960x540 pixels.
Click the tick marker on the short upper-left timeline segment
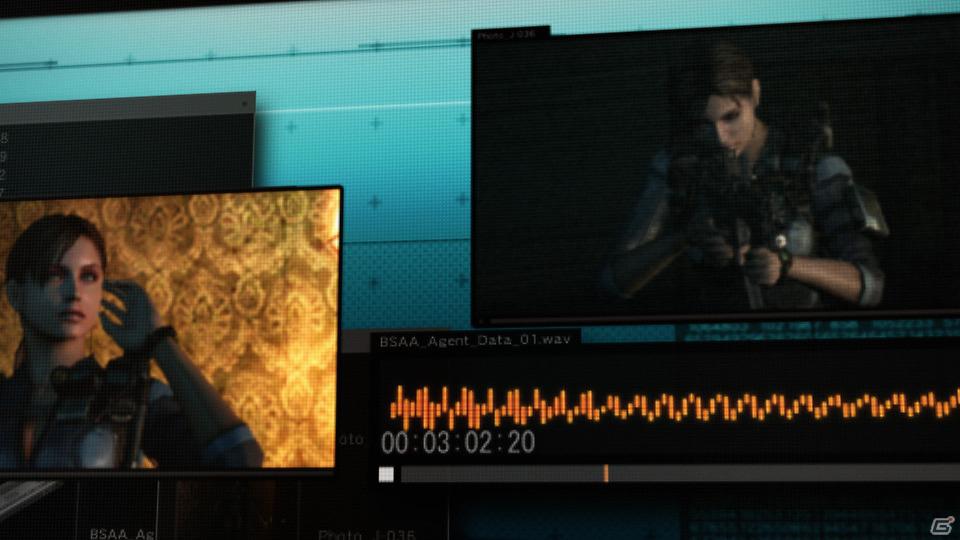pos(51,62)
